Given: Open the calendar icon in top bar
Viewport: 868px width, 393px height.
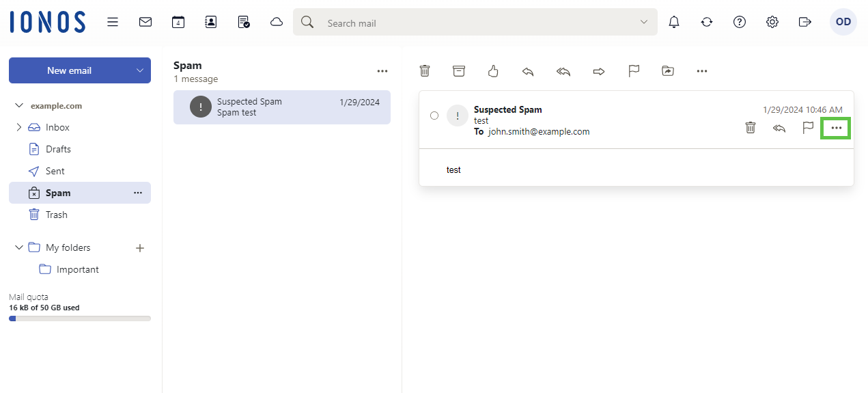Looking at the screenshot, I should coord(178,22).
